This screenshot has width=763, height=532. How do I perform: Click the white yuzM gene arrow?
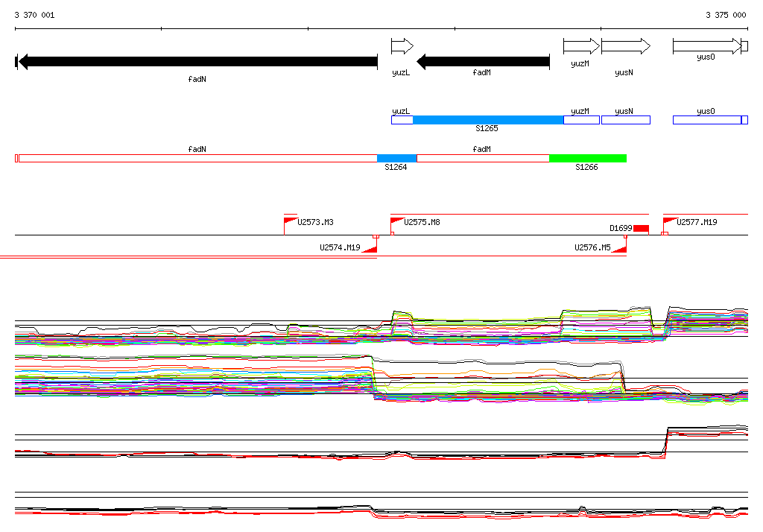click(581, 46)
